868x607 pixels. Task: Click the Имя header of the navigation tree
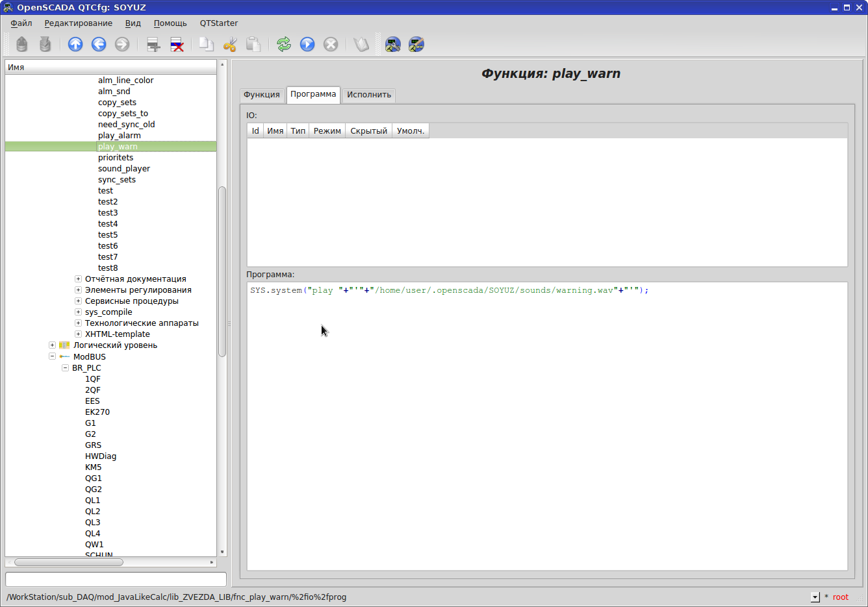(110, 68)
